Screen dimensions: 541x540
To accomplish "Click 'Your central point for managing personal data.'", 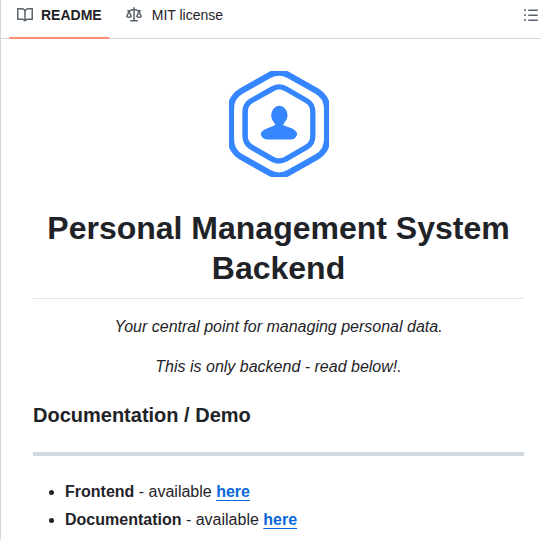I will (278, 326).
